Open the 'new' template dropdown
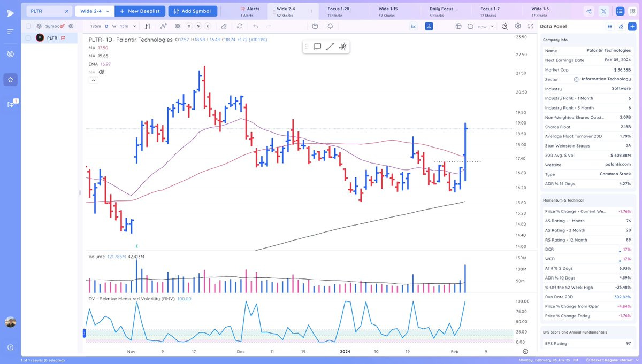The width and height of the screenshot is (642, 364). point(486,26)
